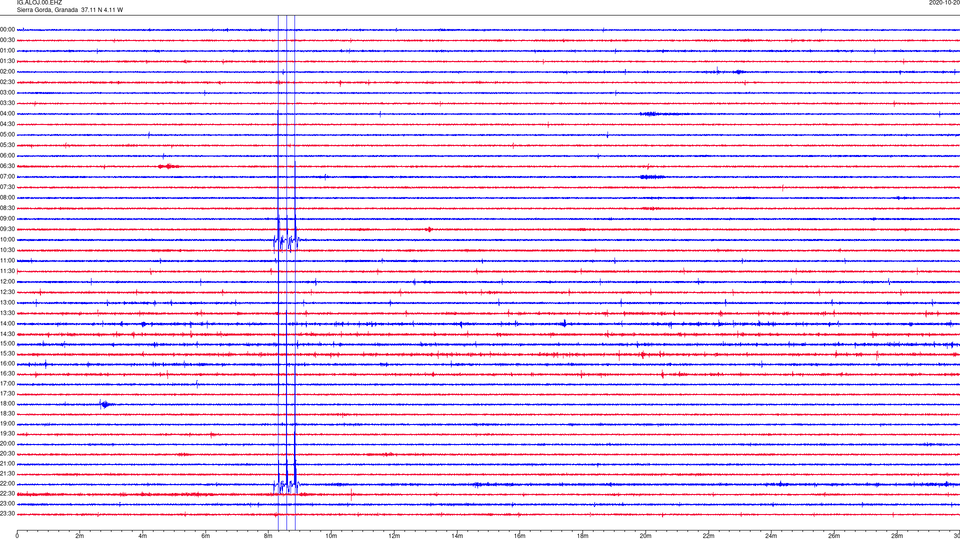
Task: Click the 12:30 time label
Action: coord(7,292)
